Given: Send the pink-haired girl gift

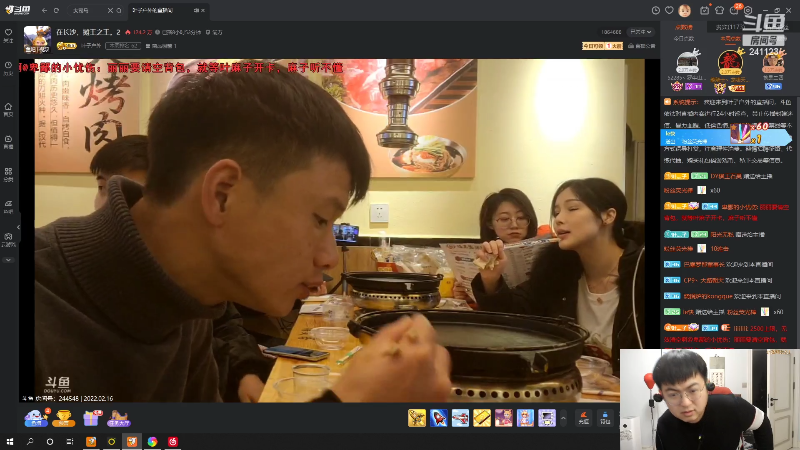Looking at the screenshot, I should (x=504, y=418).
